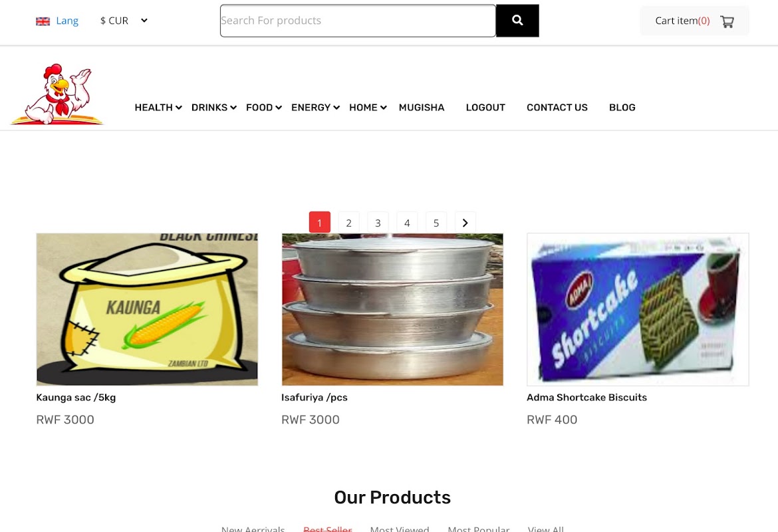The height and width of the screenshot is (532, 778).
Task: Open the BLOG page
Action: (x=622, y=107)
